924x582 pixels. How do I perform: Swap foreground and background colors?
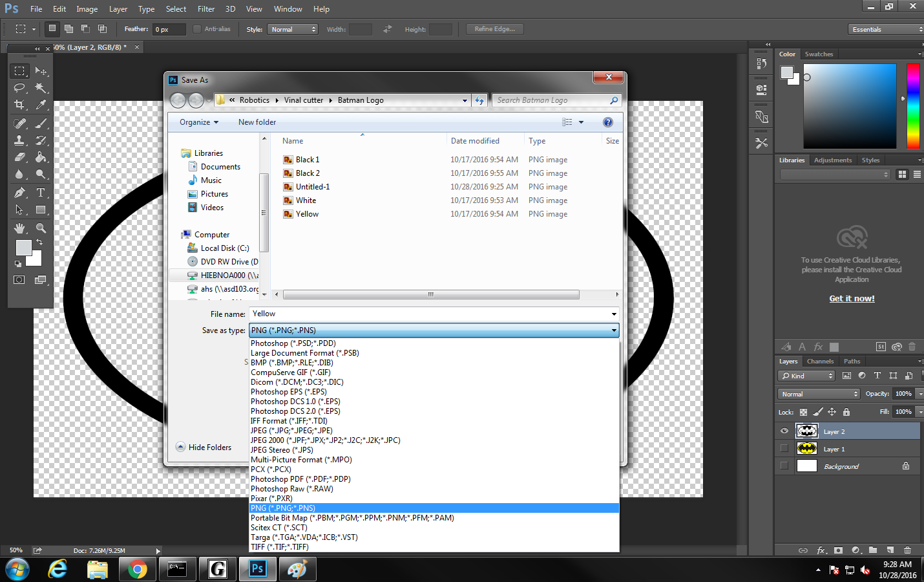click(x=39, y=242)
